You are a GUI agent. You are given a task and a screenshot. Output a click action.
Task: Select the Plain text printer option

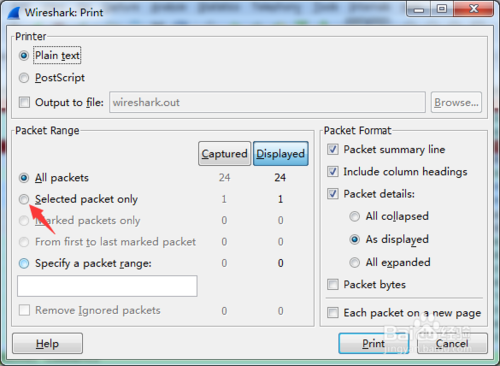[x=24, y=55]
